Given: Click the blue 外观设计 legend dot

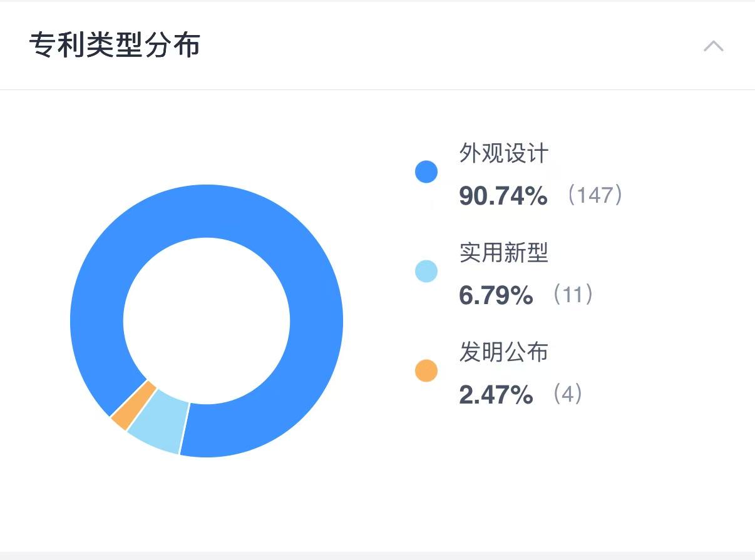Looking at the screenshot, I should point(426,171).
